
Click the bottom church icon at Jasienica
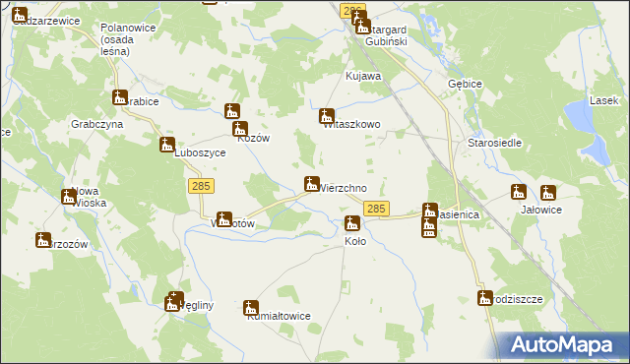[429, 231]
